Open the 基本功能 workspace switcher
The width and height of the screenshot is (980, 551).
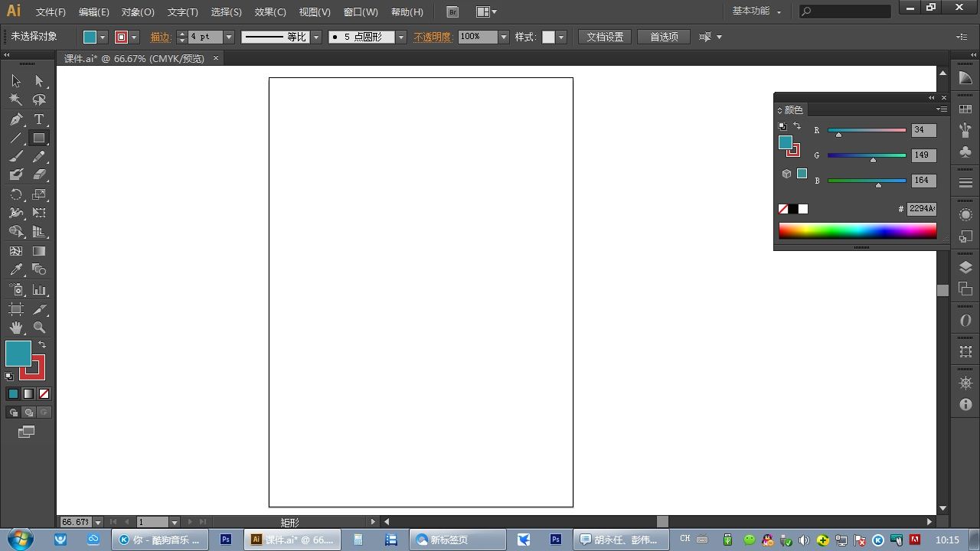click(756, 11)
